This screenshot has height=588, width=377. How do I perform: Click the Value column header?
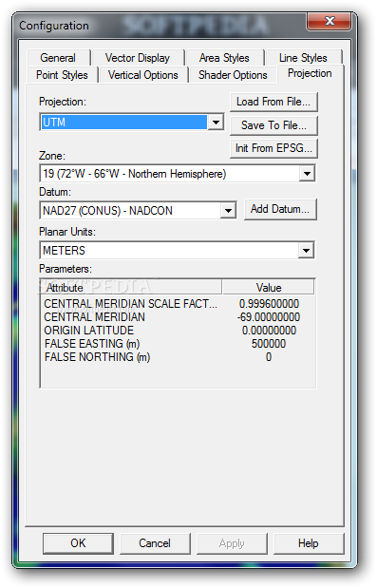point(269,288)
